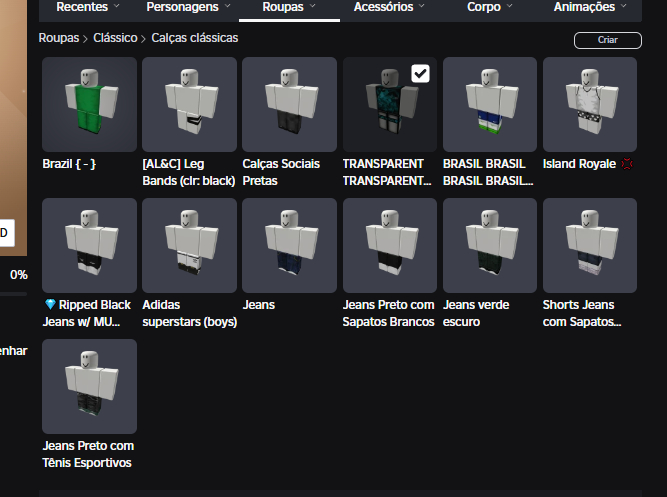667x497 pixels.
Task: Select the Adidas superstars (boys) thumbnail
Action: 189,245
